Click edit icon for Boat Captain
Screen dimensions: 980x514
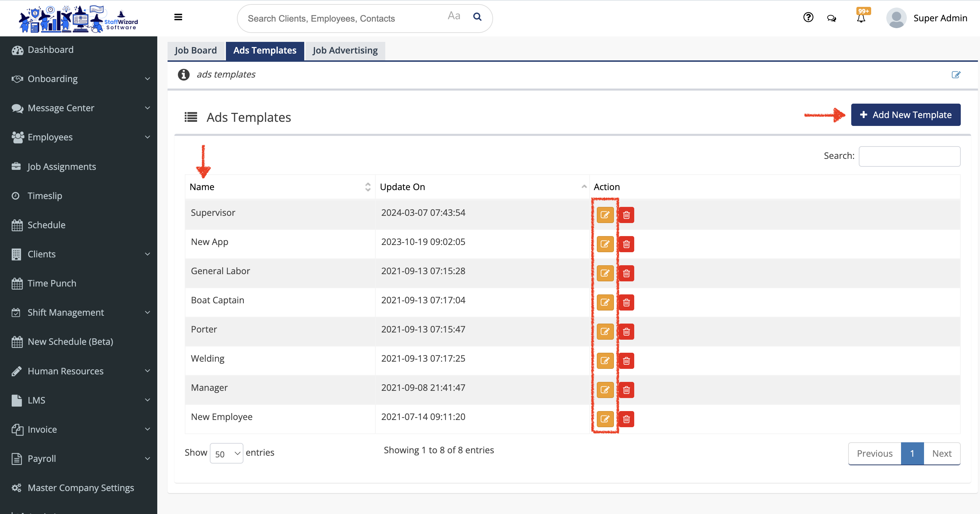pos(604,302)
